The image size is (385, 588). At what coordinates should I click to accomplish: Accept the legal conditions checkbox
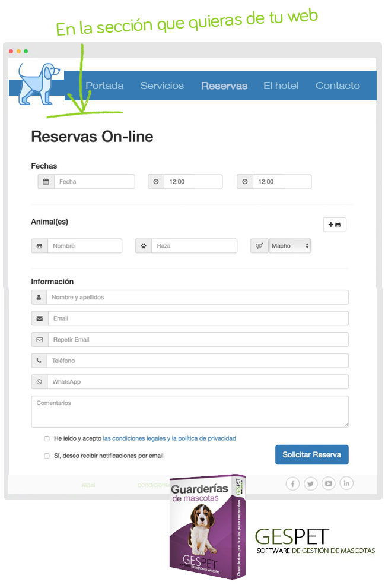click(47, 439)
